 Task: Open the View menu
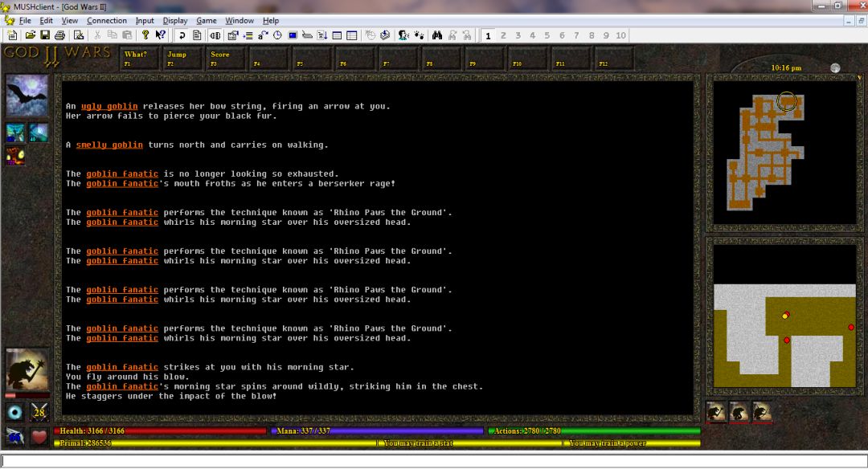click(x=69, y=20)
